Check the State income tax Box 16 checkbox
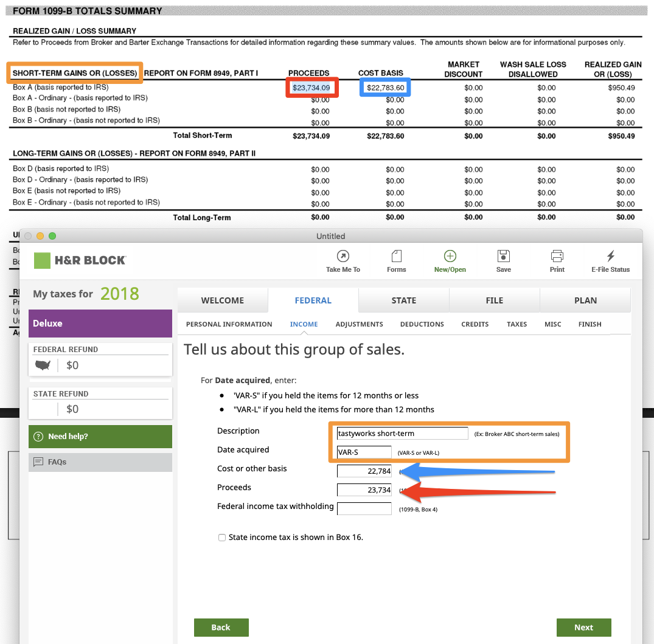 222,538
